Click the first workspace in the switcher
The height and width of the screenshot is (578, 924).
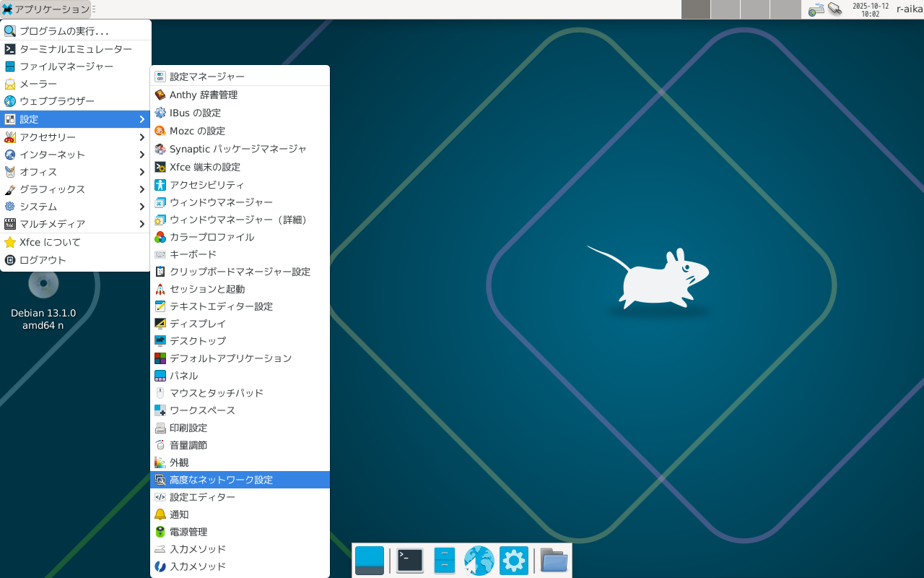pos(696,9)
